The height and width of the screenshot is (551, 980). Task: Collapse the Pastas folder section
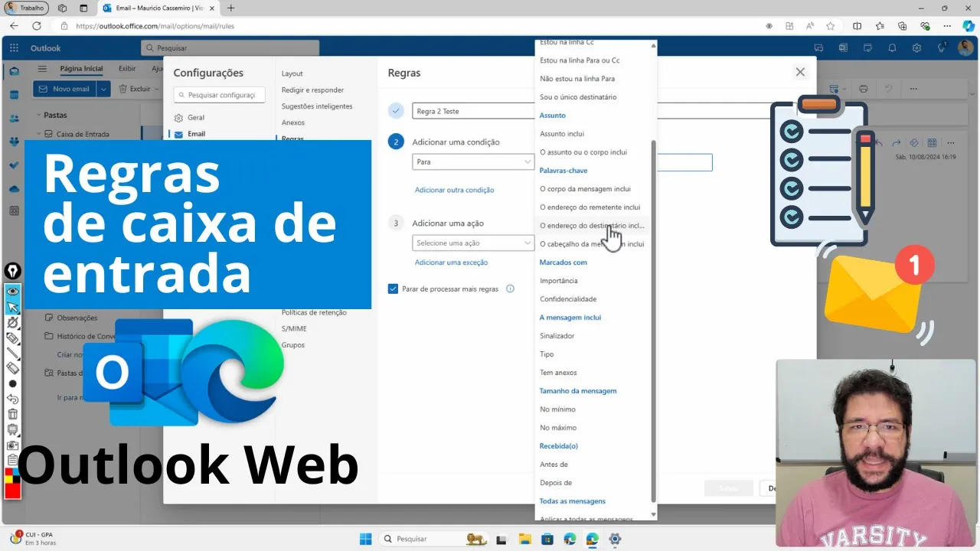pyautogui.click(x=39, y=116)
